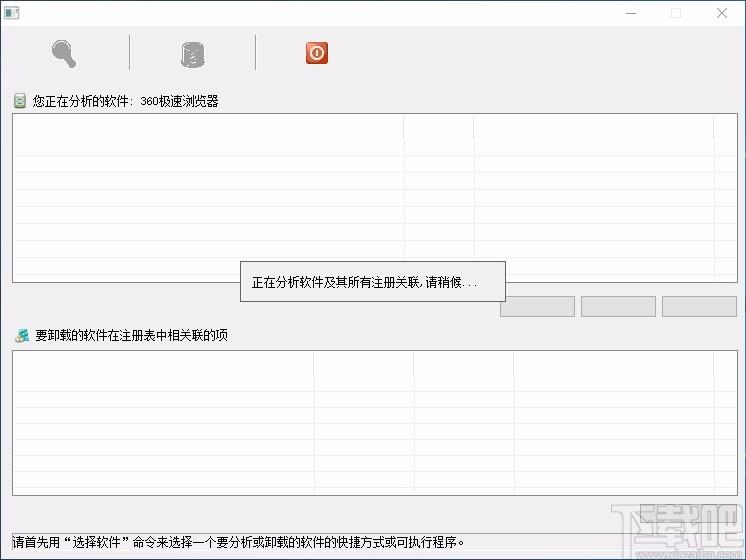Close the uninstaller window
Viewport: 746px width, 560px height.
722,13
